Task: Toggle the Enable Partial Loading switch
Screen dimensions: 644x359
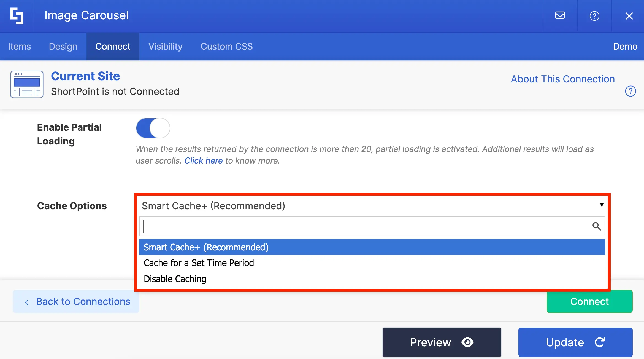Action: click(153, 128)
